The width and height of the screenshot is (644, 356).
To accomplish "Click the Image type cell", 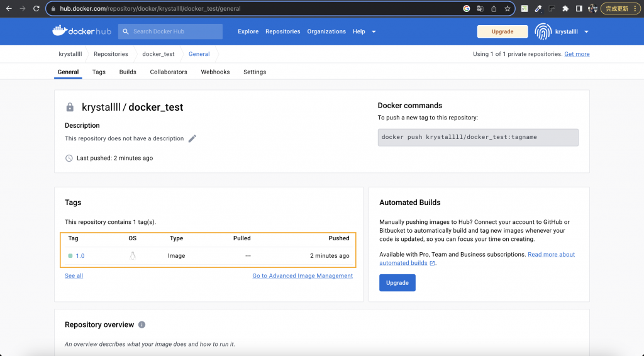I will [x=176, y=256].
